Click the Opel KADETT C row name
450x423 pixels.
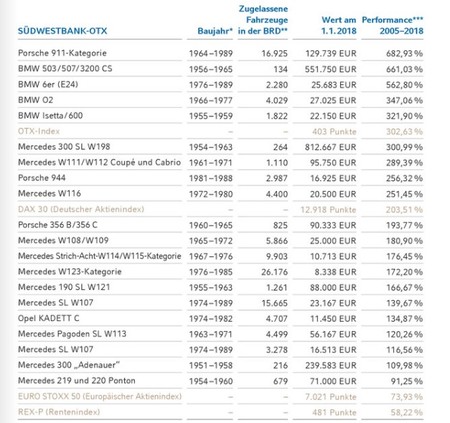pyautogui.click(x=49, y=318)
